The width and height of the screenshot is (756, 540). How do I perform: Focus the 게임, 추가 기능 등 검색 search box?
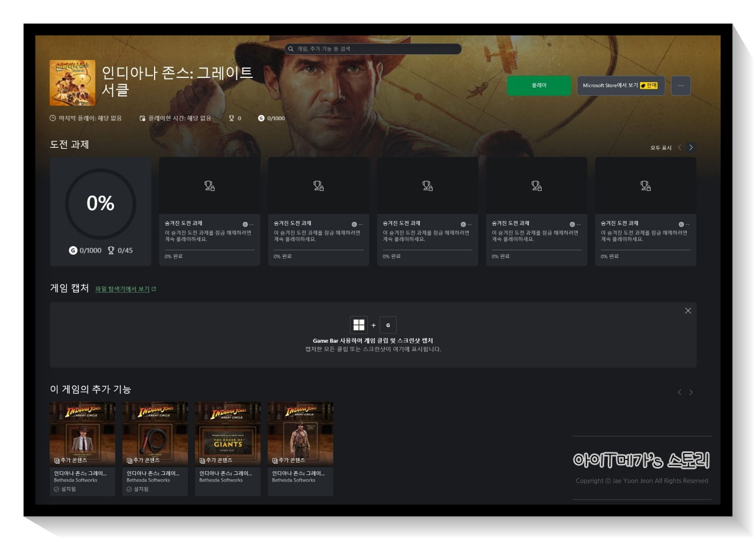click(x=373, y=49)
